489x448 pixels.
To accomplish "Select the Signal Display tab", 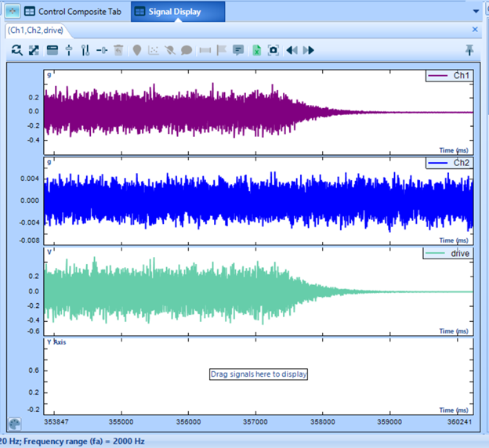I will (174, 12).
